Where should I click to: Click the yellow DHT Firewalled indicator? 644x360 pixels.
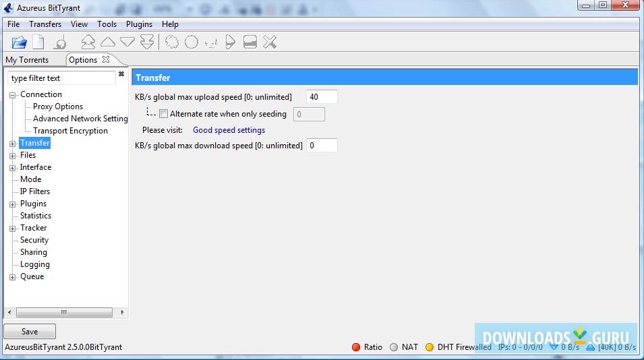coord(430,347)
